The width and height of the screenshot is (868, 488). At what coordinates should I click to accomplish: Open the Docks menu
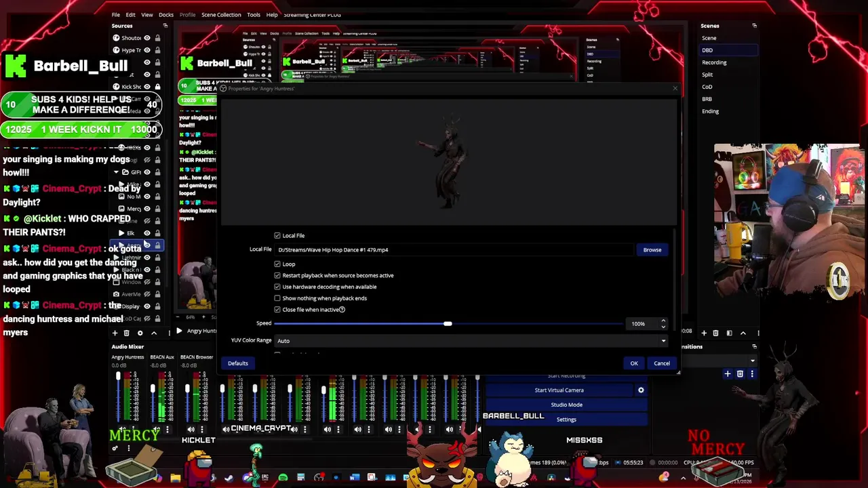[166, 15]
